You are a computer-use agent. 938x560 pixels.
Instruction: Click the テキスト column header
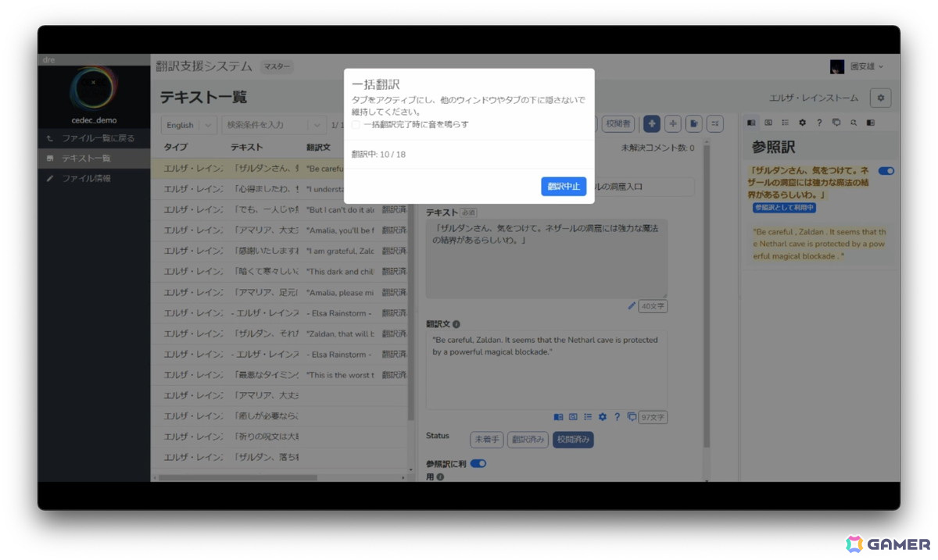pos(247,147)
